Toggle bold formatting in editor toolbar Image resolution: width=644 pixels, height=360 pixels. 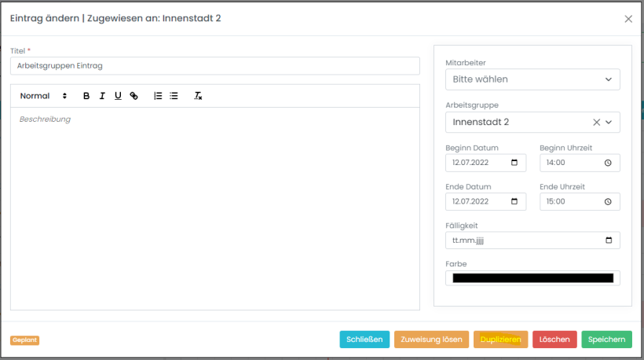[x=86, y=96]
